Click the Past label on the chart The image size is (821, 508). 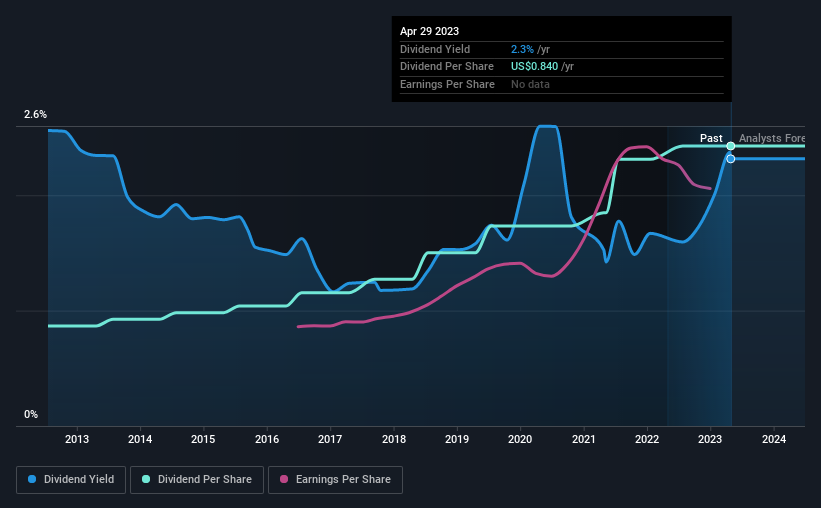(x=711, y=138)
